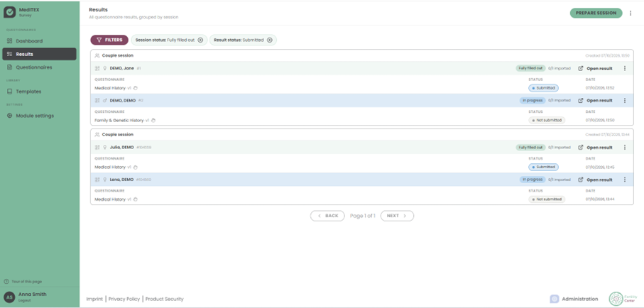Click hand icon beside Julia's Medical History

[x=136, y=167]
